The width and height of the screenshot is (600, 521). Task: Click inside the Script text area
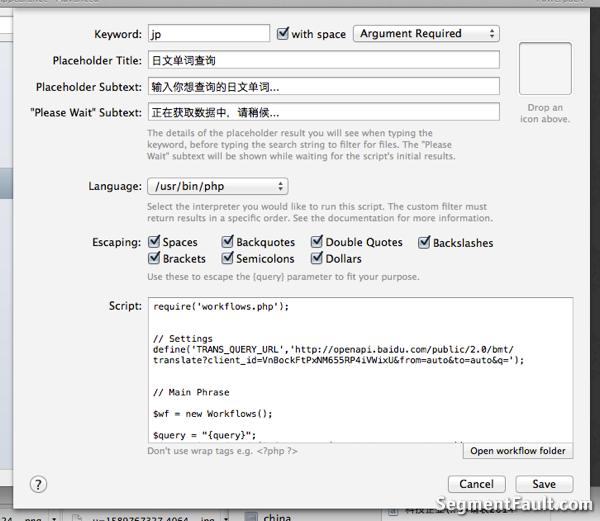tap(360, 370)
